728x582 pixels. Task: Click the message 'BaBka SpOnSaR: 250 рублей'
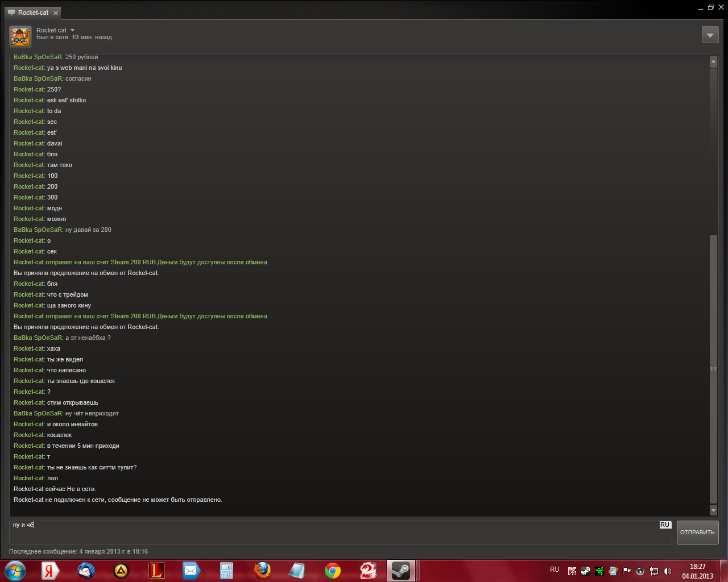pos(56,57)
